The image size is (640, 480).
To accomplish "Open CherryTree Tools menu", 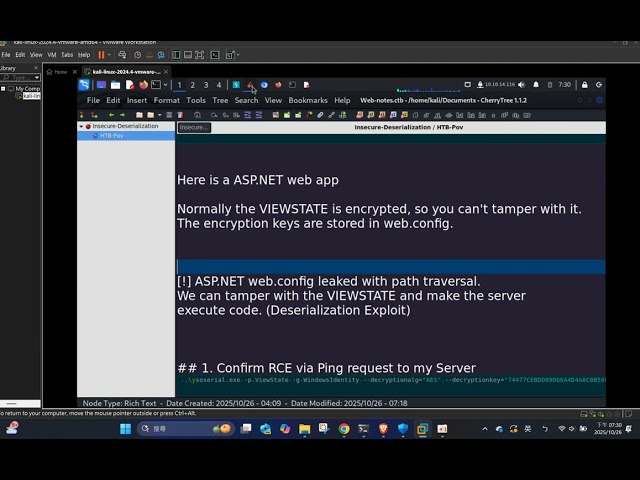I will pyautogui.click(x=196, y=100).
